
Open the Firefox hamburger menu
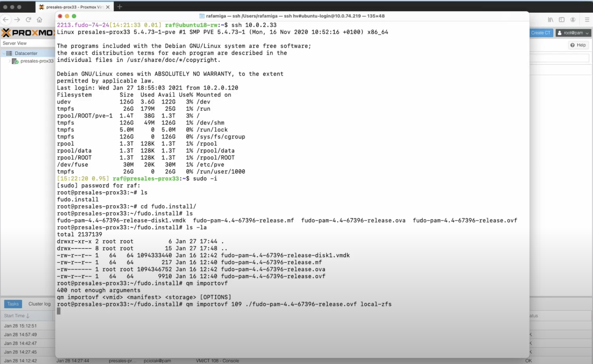[587, 19]
